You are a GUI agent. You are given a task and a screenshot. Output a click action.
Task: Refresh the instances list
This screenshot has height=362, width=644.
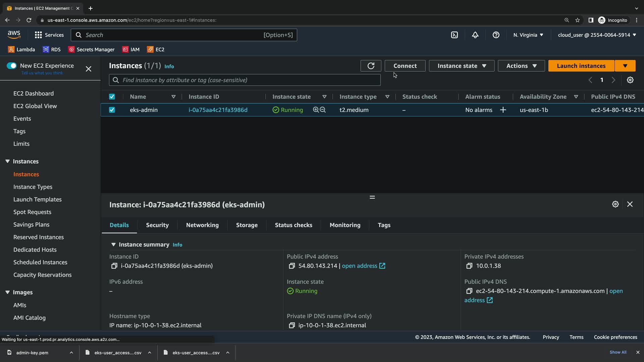(371, 66)
